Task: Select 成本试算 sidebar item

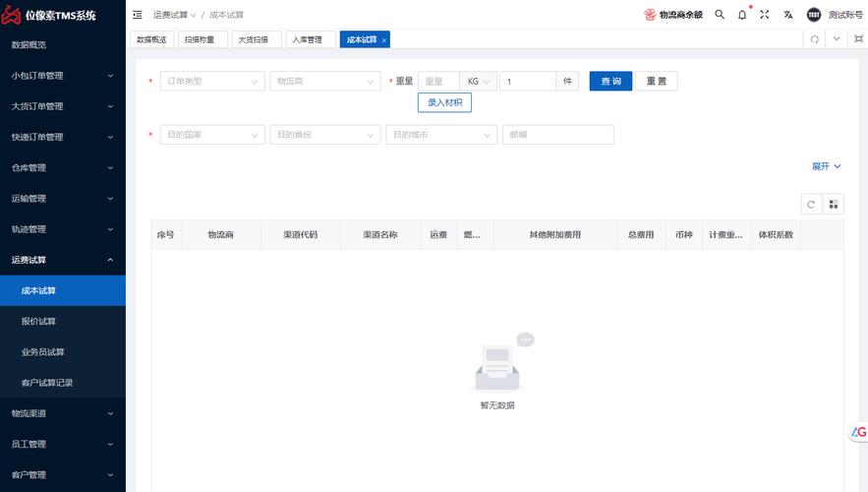Action: (x=63, y=290)
